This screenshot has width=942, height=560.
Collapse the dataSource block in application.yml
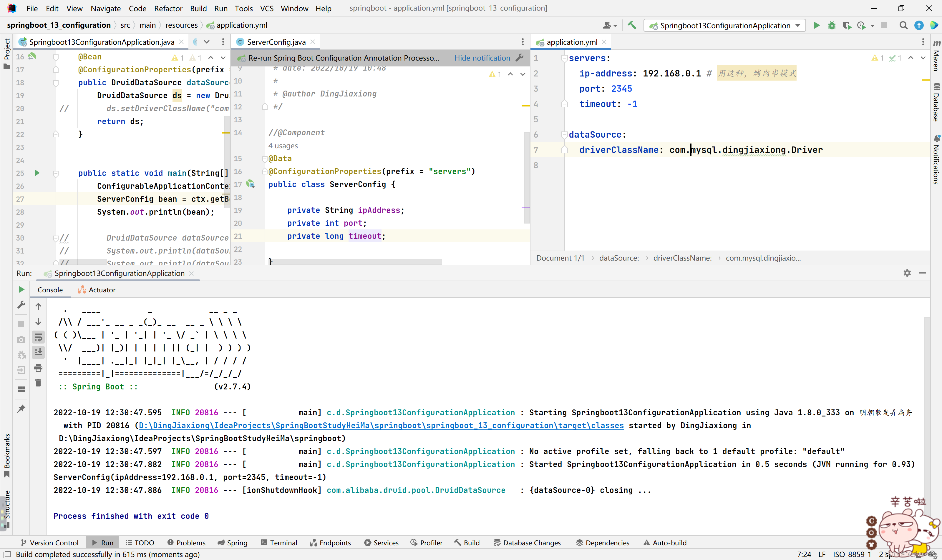tap(564, 135)
